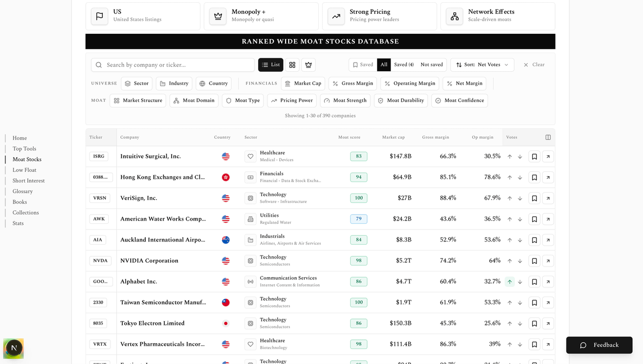This screenshot has width=643, height=364.
Task: Clear all active filters
Action: tap(534, 65)
